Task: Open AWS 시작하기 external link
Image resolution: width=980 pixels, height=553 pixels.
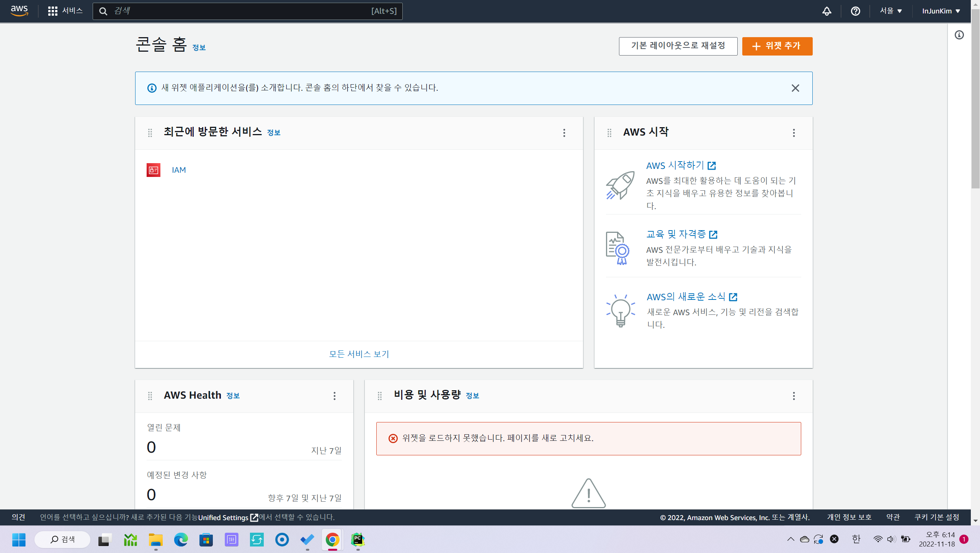Action: [681, 165]
